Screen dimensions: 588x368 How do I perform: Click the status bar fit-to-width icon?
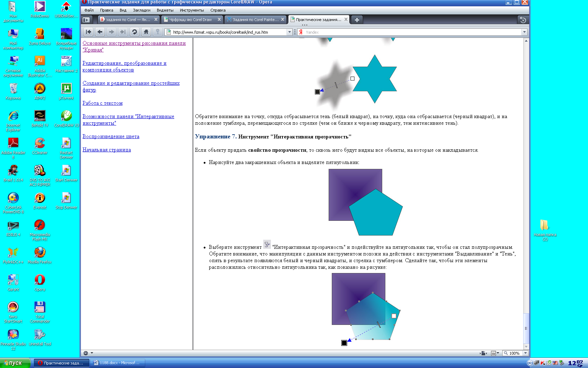click(484, 353)
